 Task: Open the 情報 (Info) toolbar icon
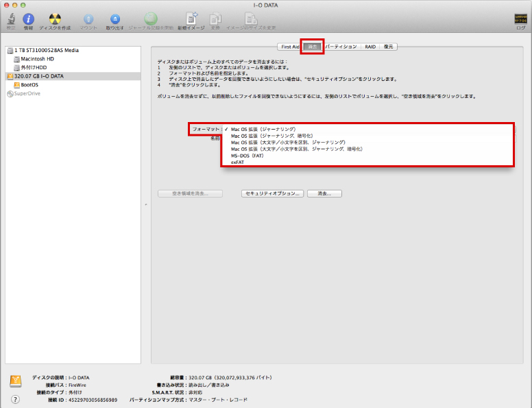(28, 20)
